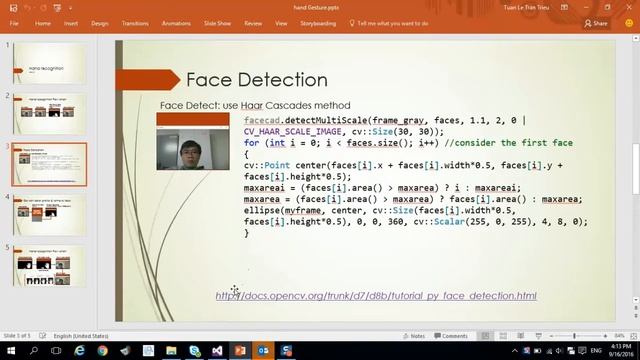
Task: Open Task View from taskbar
Action: 56,351
